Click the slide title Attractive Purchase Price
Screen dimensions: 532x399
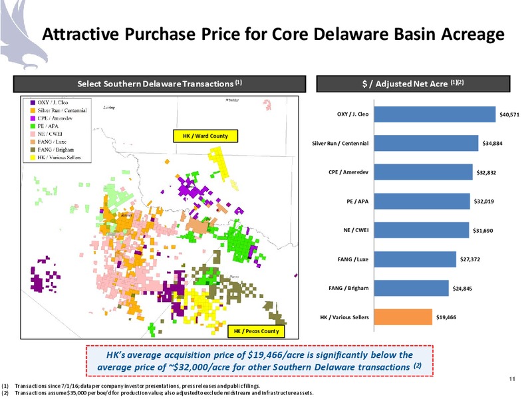click(x=273, y=34)
